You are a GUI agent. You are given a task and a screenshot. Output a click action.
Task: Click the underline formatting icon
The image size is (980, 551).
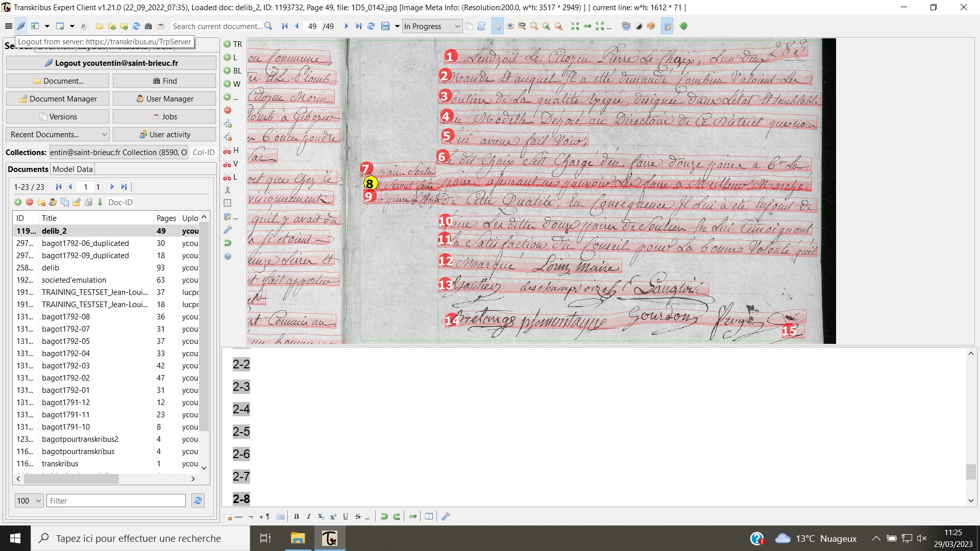[x=344, y=516]
